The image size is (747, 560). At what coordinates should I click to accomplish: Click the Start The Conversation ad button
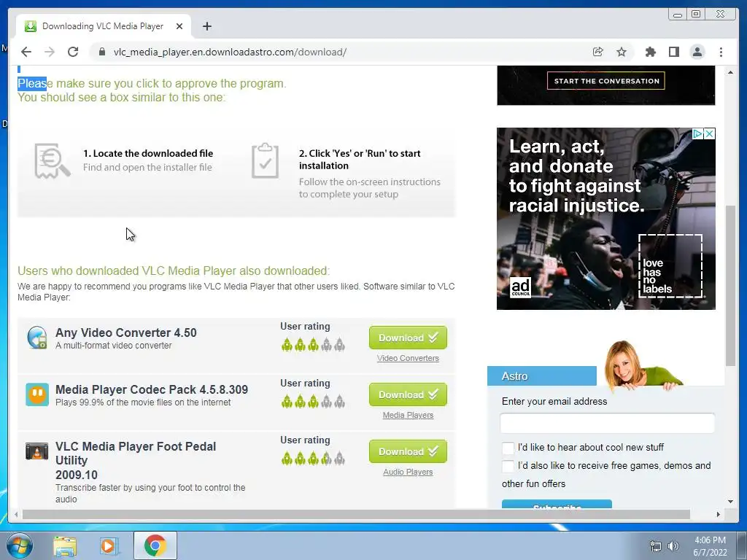click(606, 81)
